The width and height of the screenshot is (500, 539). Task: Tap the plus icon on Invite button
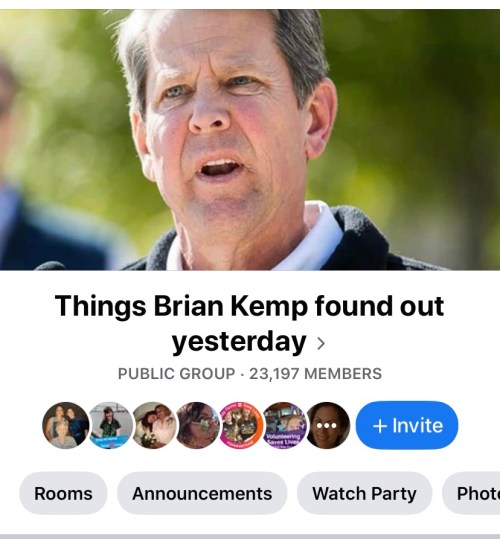pos(380,426)
